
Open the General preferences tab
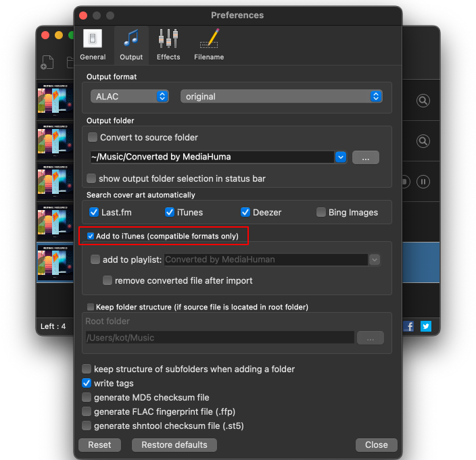(x=93, y=45)
